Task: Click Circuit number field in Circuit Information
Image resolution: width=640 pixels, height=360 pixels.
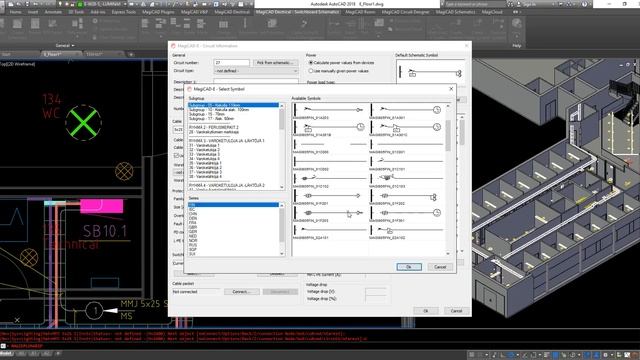Action: click(x=231, y=63)
